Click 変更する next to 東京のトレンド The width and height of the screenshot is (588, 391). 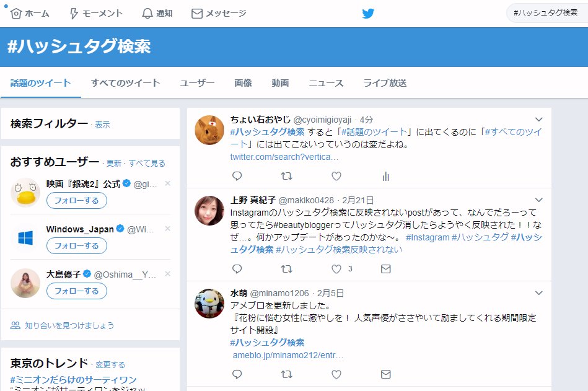(110, 365)
